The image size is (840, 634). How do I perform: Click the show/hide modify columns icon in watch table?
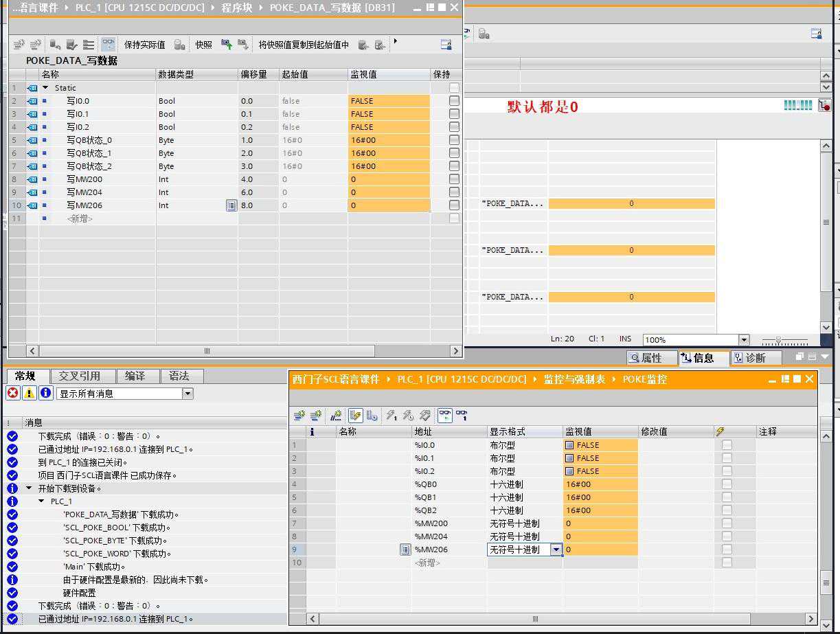point(355,416)
